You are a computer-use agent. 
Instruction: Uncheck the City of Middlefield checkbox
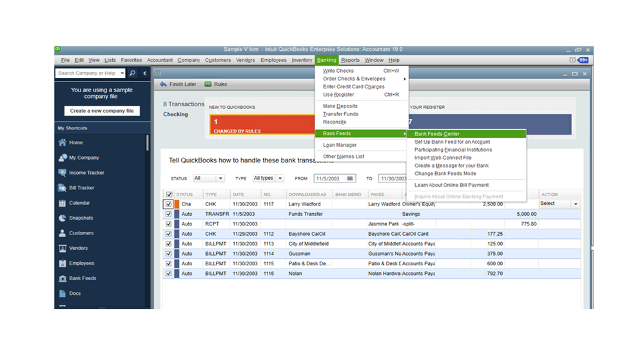[x=168, y=243]
